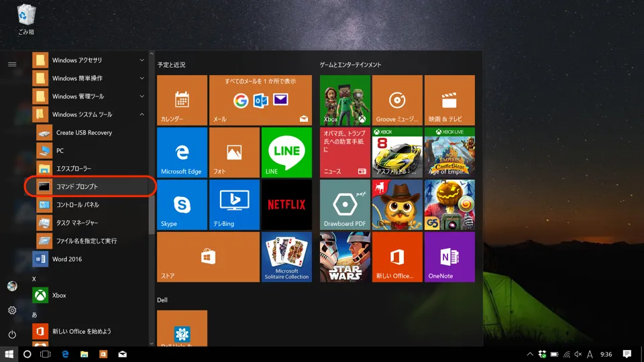Image resolution: width=644 pixels, height=362 pixels.
Task: Open エクスプローラー (File Explorer) entry
Action: (91, 169)
